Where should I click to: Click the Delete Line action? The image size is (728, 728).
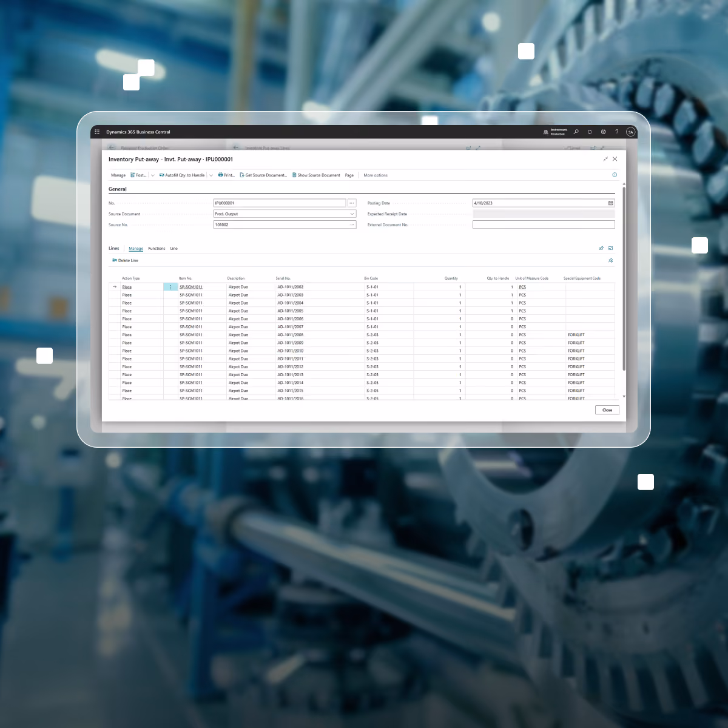click(x=125, y=260)
